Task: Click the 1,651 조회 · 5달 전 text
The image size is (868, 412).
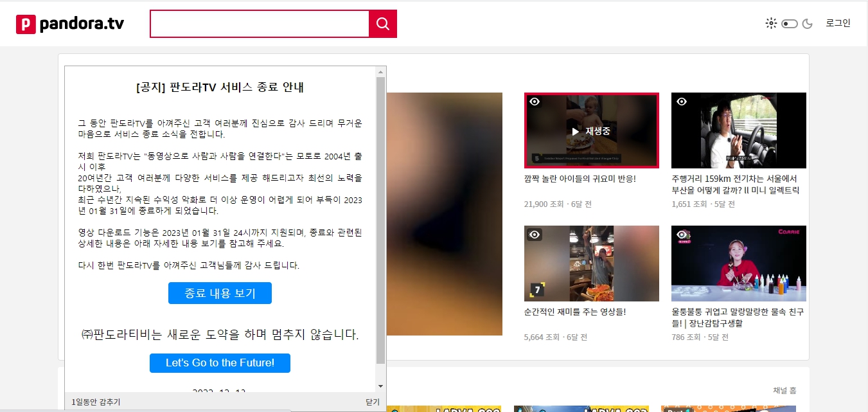Action: click(x=703, y=204)
